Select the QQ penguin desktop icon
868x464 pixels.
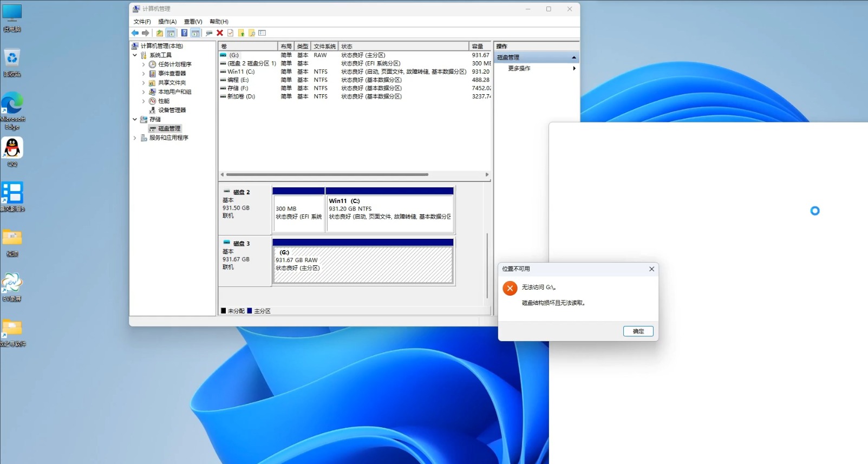12,152
